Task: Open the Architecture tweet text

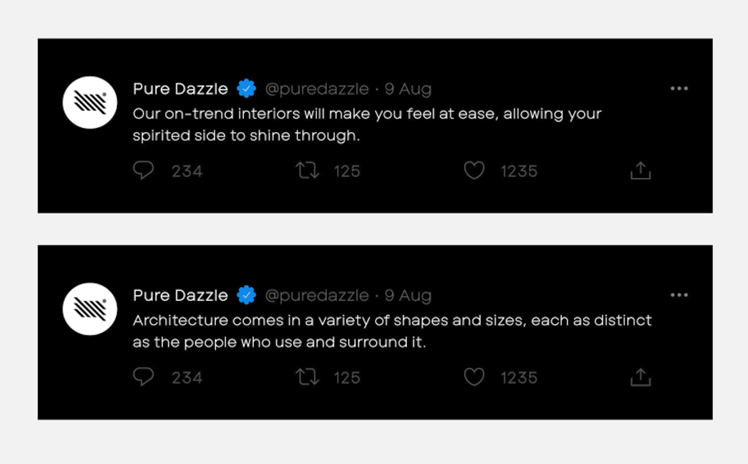Action: click(392, 330)
